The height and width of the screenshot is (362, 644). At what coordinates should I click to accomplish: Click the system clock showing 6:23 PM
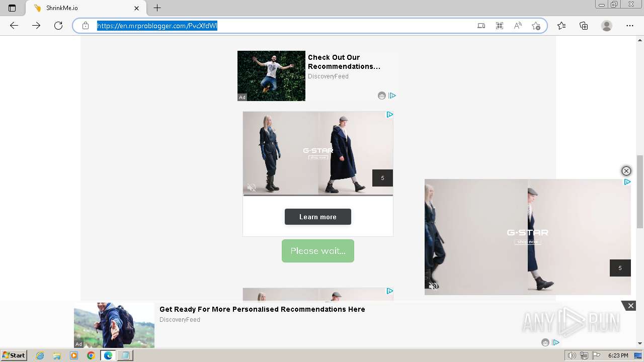[618, 355]
